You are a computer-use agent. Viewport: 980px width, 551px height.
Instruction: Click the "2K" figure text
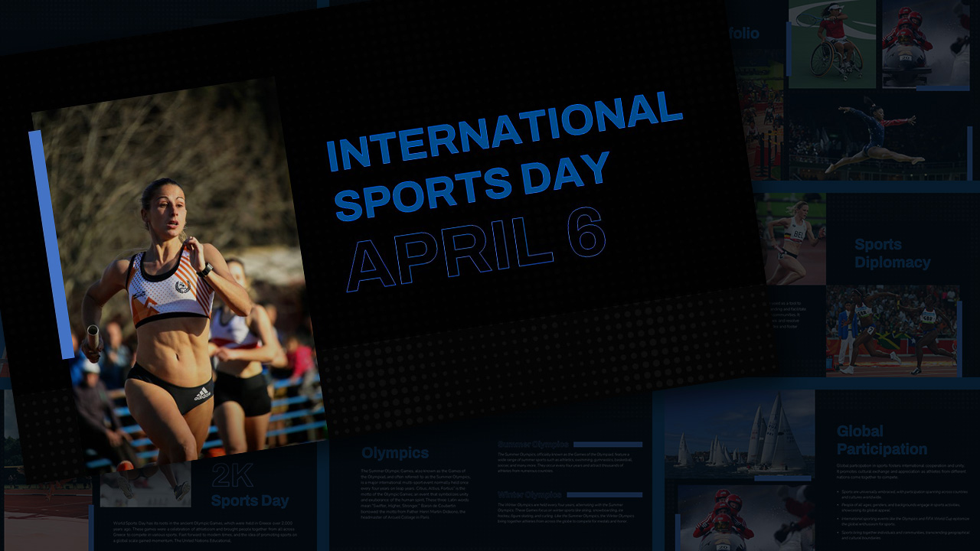tap(232, 475)
